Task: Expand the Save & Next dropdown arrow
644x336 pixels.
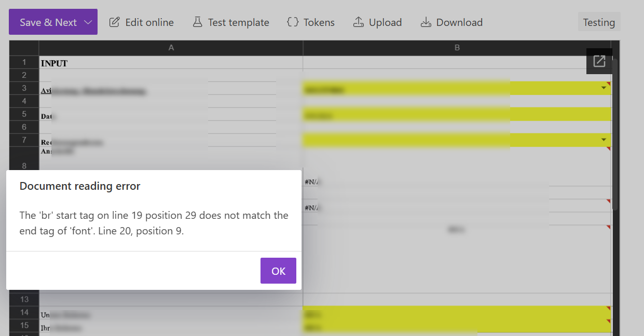Action: [88, 22]
